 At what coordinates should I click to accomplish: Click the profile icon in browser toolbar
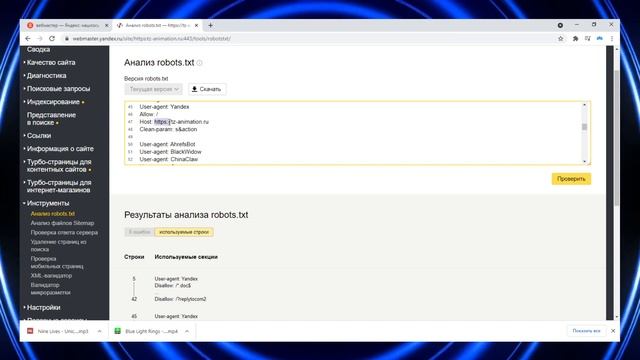[x=600, y=38]
